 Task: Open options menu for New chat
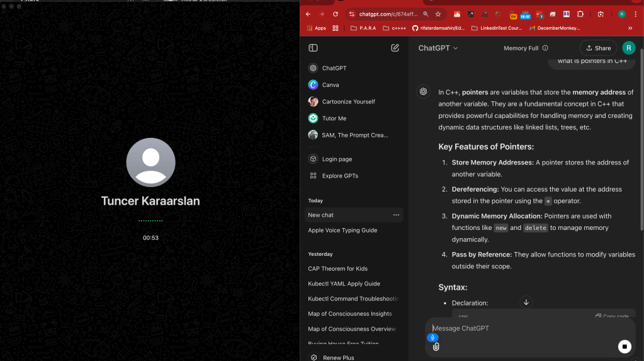click(x=396, y=215)
